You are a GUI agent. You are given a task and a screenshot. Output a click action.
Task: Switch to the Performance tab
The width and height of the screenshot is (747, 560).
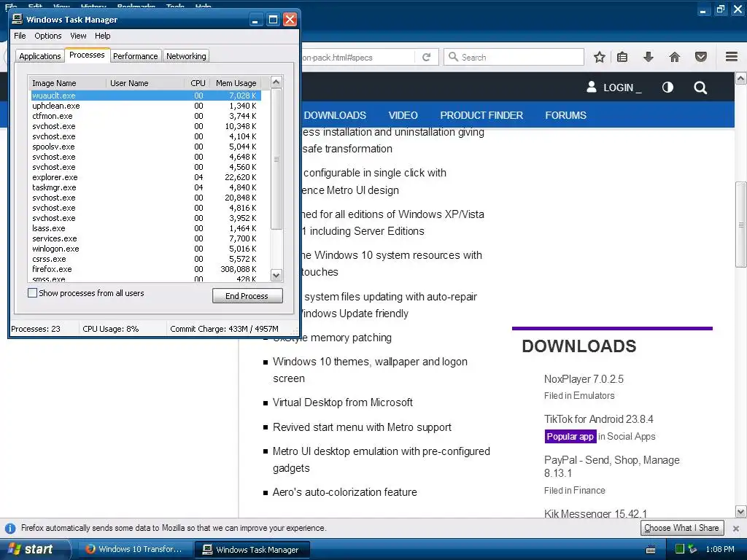pyautogui.click(x=135, y=56)
